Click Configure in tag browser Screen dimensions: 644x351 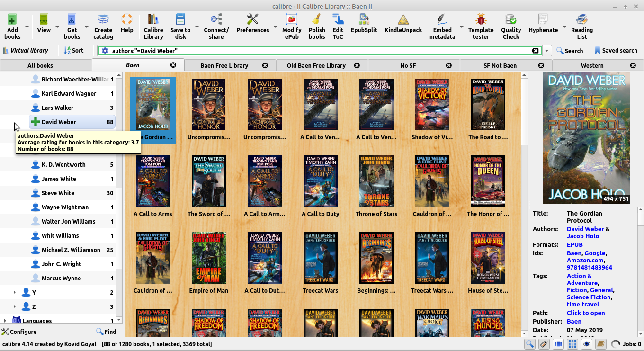coord(19,332)
